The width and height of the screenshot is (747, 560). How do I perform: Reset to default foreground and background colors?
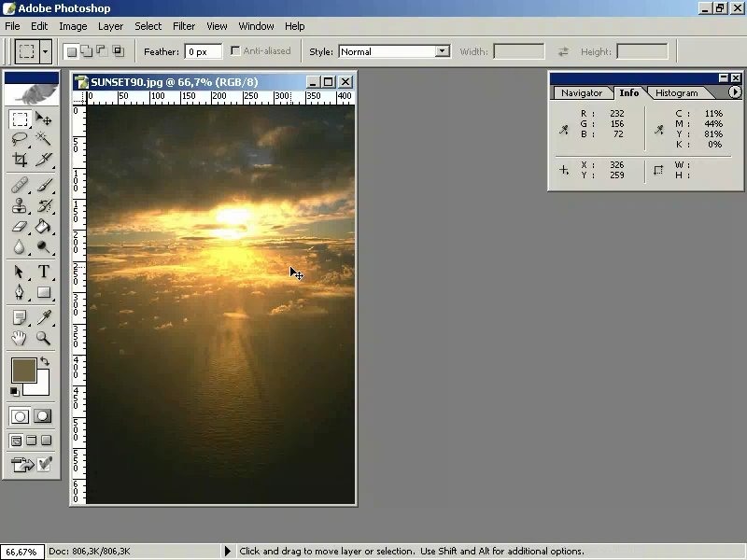14,391
